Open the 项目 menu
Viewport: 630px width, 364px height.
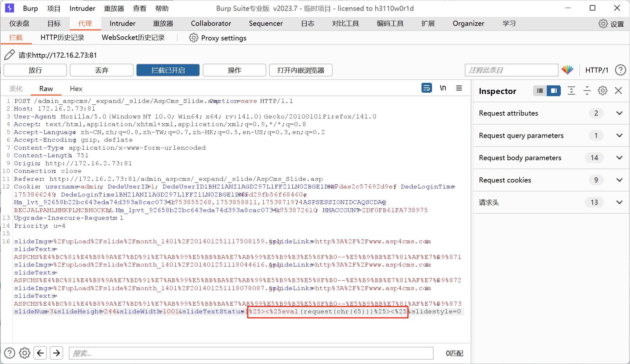[x=54, y=8]
